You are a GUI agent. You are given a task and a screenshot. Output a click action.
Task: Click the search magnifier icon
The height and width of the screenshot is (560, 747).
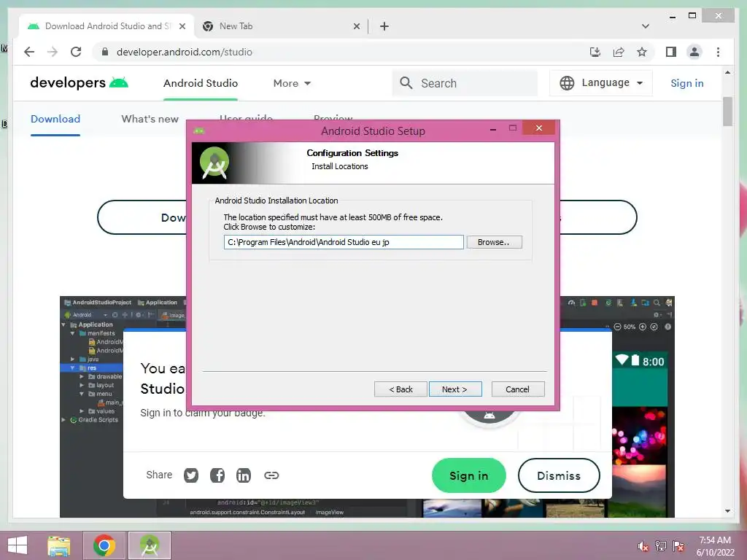[406, 83]
